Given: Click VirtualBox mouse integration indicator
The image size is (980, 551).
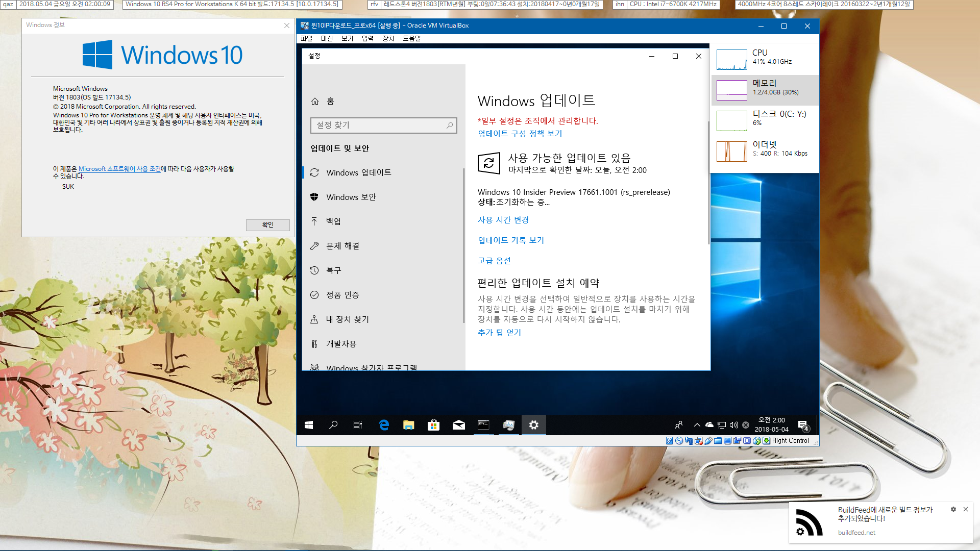Looking at the screenshot, I should [757, 441].
